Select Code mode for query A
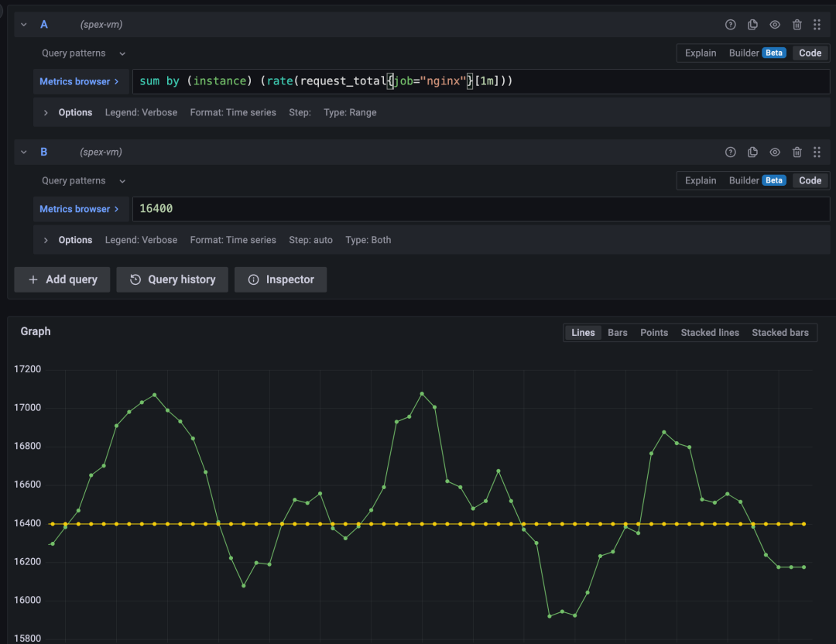Image resolution: width=836 pixels, height=644 pixels. tap(810, 53)
